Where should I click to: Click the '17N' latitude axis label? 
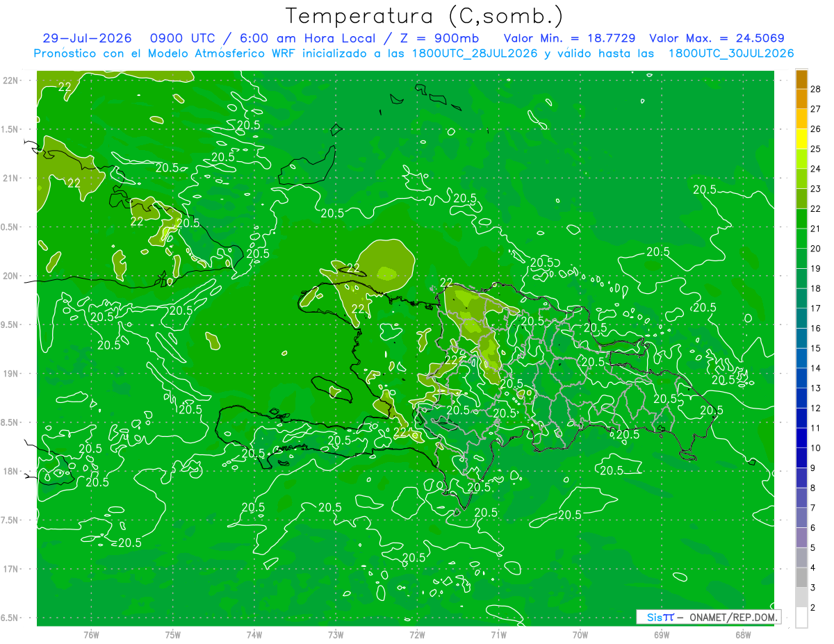coord(12,569)
